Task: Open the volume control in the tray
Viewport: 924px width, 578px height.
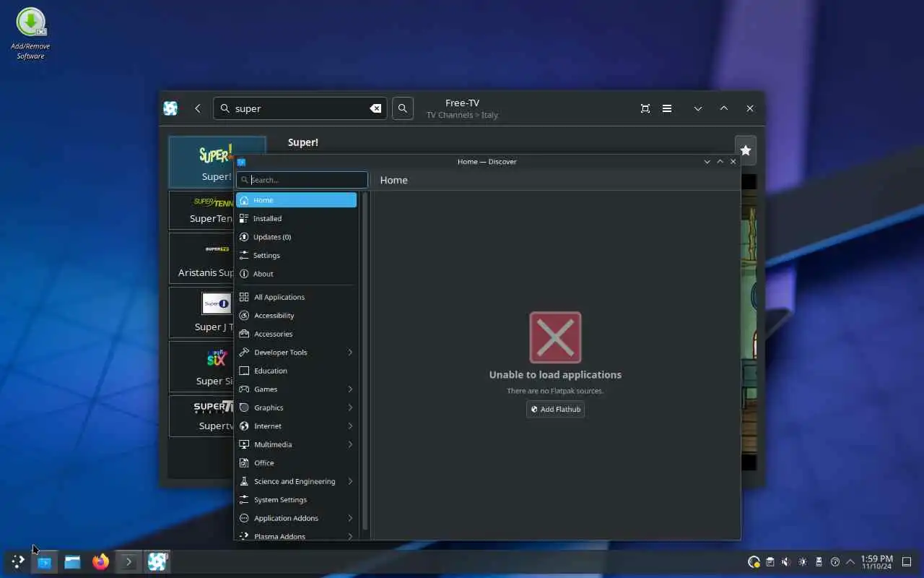Action: point(786,562)
